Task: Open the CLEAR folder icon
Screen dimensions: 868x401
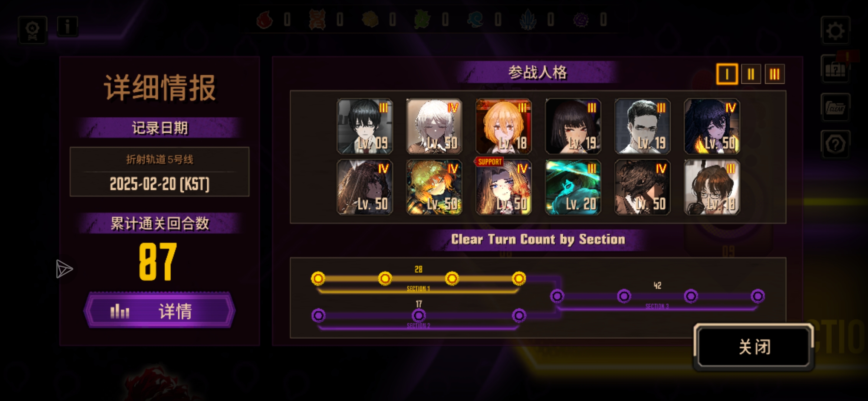Action: click(x=835, y=108)
